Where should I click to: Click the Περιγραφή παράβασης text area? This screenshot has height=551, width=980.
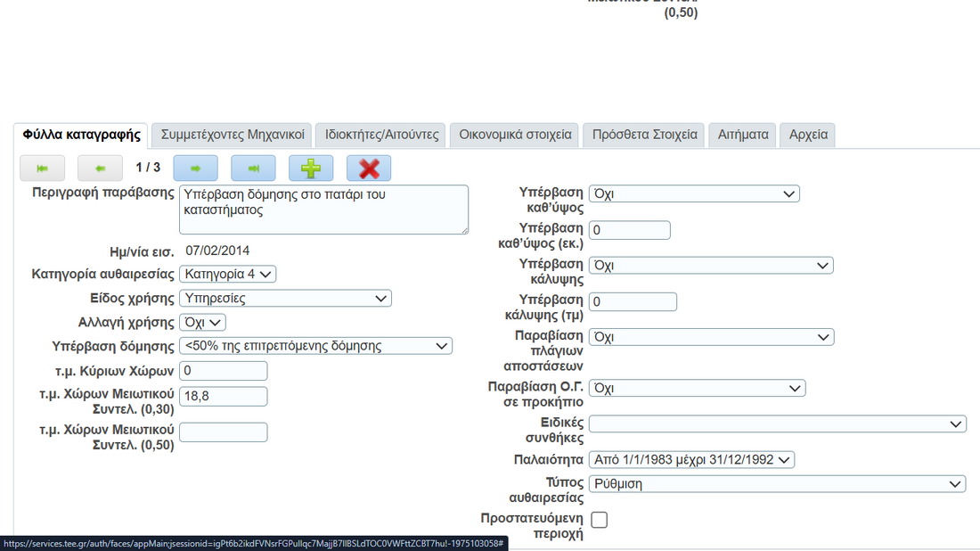tap(323, 210)
